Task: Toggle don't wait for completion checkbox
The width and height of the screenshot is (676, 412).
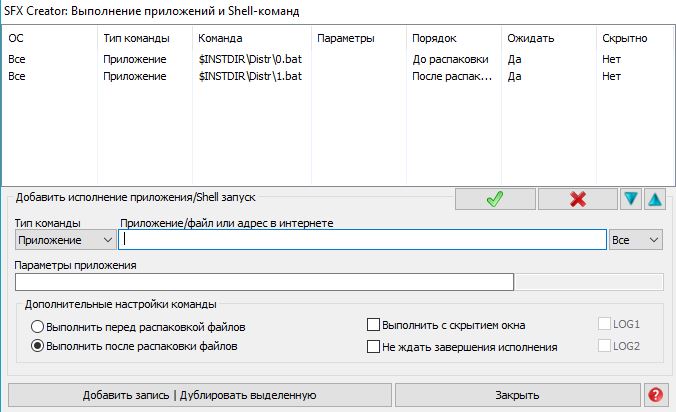Action: coord(374,347)
